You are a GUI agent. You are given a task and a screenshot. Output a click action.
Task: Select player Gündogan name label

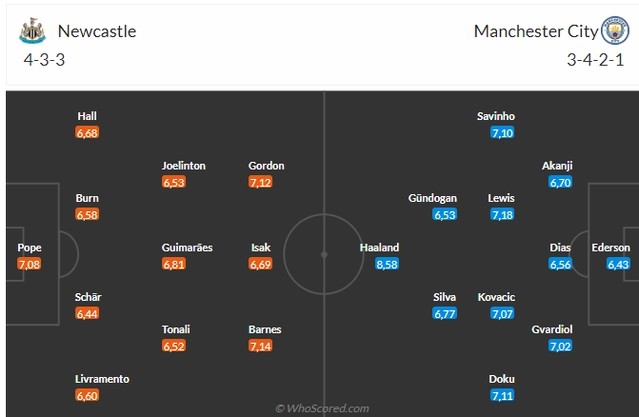432,198
